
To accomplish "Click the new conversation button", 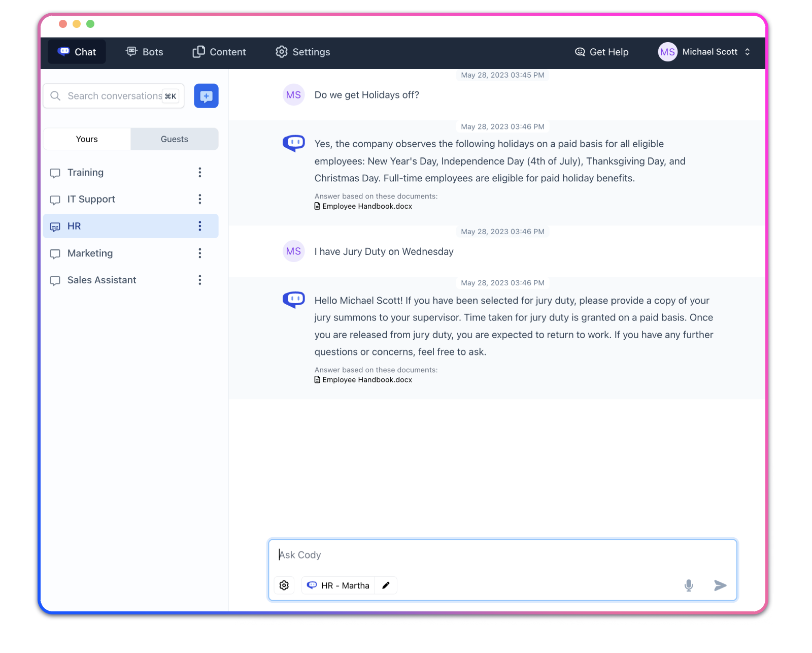I will click(x=206, y=96).
